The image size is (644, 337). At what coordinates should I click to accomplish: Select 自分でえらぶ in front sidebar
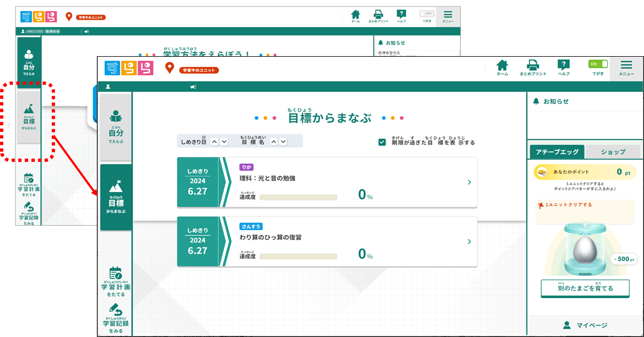click(116, 127)
